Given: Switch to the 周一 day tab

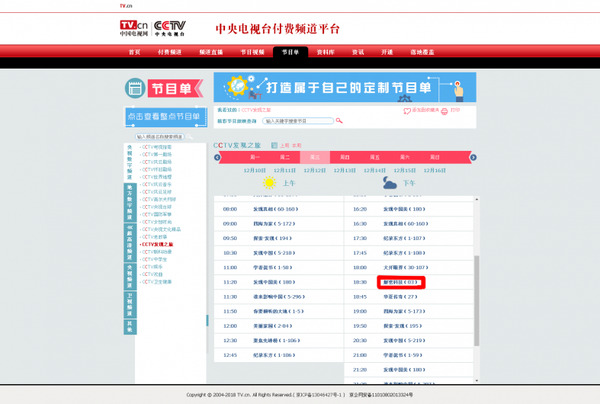Looking at the screenshot, I should click(255, 157).
